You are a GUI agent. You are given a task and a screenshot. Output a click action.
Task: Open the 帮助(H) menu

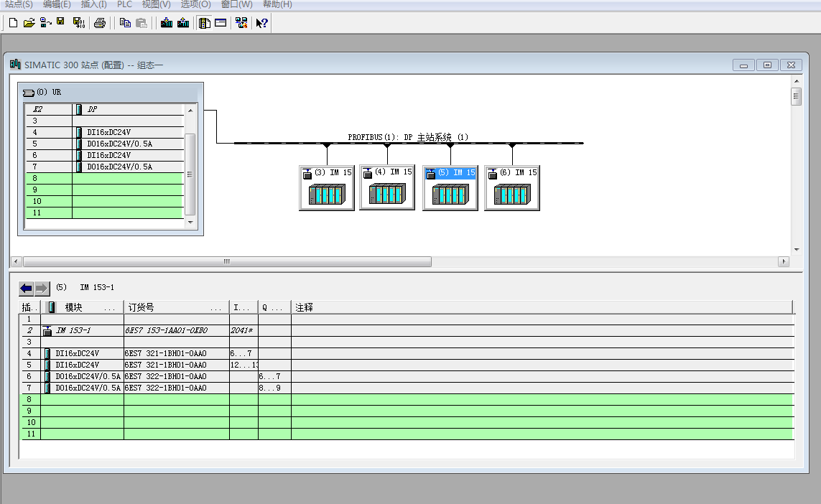click(277, 4)
